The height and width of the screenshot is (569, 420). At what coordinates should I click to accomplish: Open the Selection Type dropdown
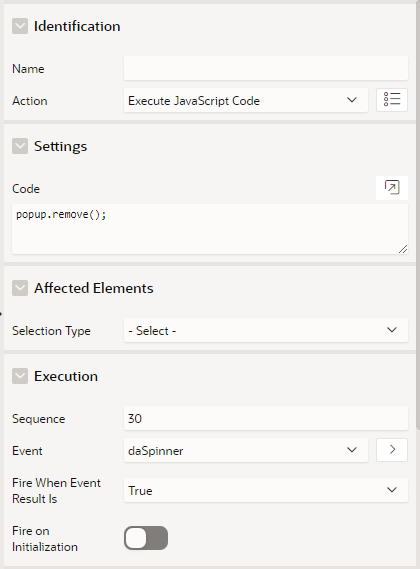pyautogui.click(x=266, y=330)
